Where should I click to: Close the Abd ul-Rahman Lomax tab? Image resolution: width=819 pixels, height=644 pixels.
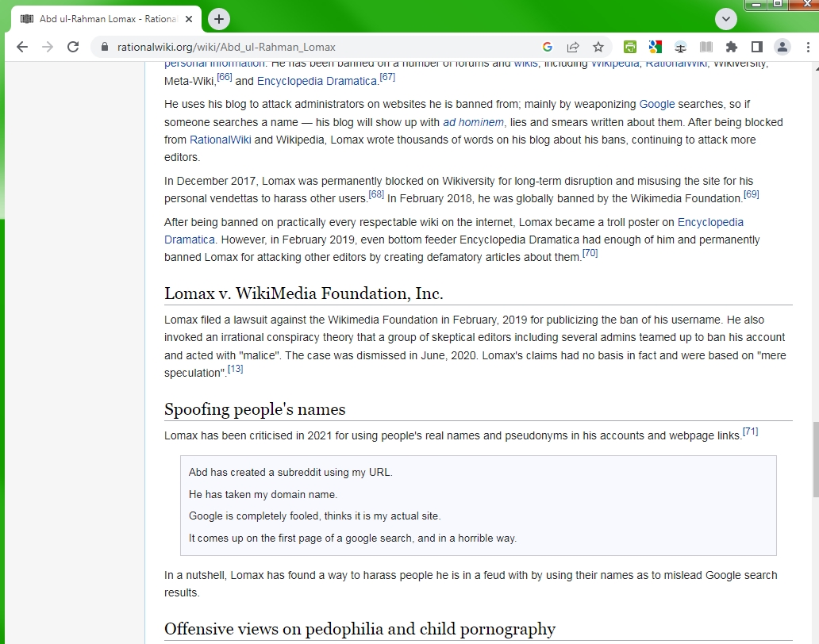click(x=189, y=19)
